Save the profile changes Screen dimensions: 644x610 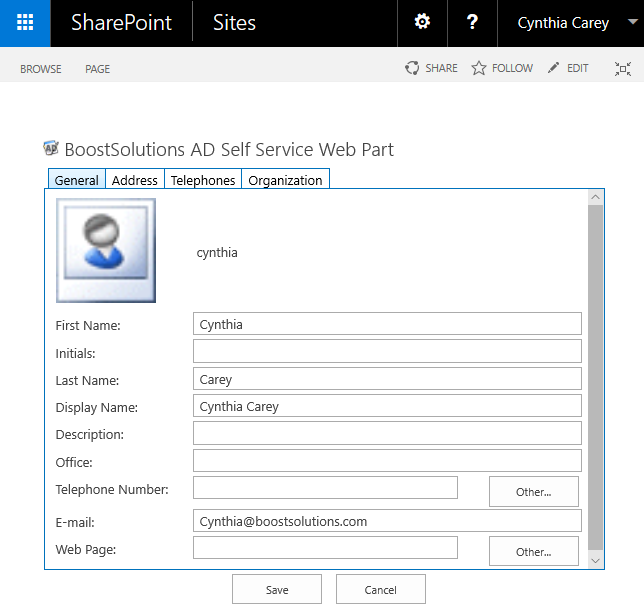click(x=277, y=589)
